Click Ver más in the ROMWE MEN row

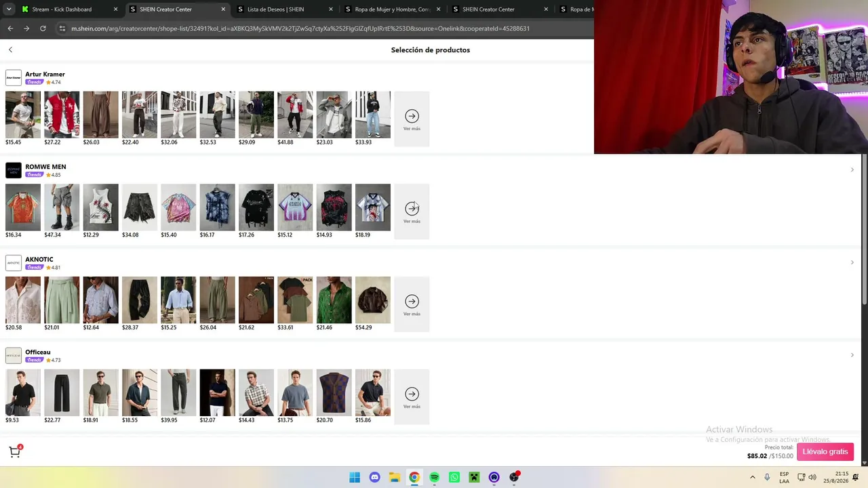coord(412,211)
